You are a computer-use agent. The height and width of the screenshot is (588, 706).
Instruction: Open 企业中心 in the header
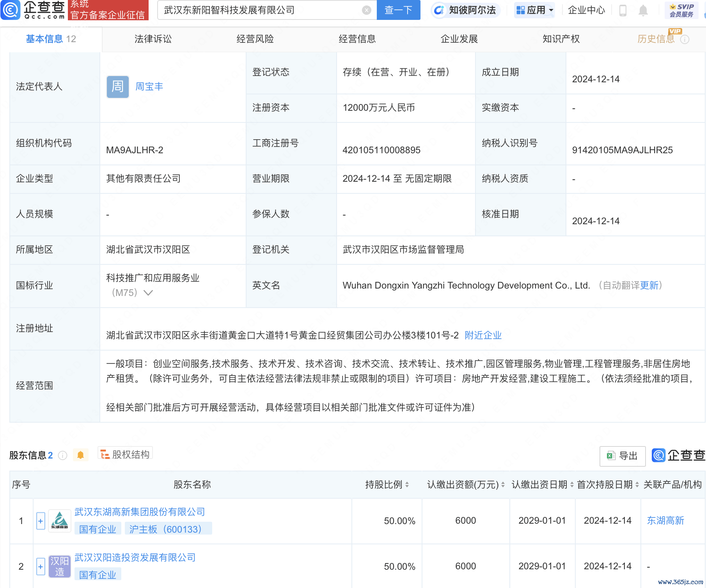[x=586, y=10]
